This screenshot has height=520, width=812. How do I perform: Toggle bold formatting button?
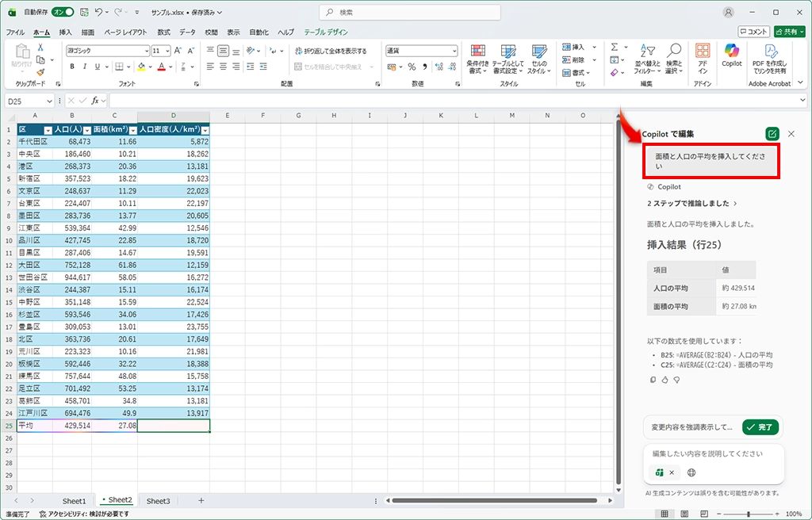pos(72,67)
